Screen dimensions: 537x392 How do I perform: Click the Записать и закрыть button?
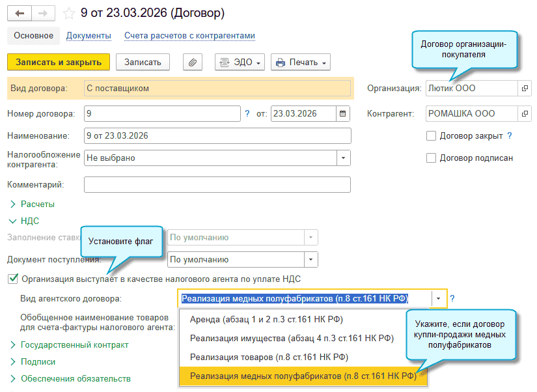[x=59, y=63]
